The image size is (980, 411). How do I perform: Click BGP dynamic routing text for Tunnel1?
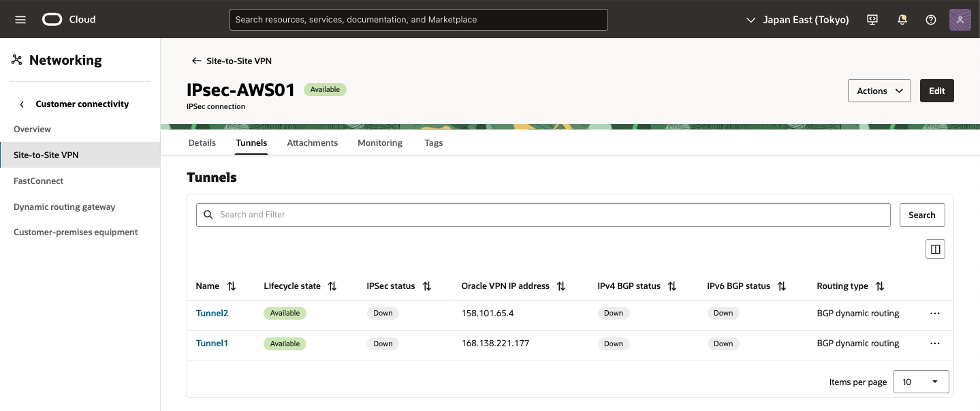click(858, 344)
